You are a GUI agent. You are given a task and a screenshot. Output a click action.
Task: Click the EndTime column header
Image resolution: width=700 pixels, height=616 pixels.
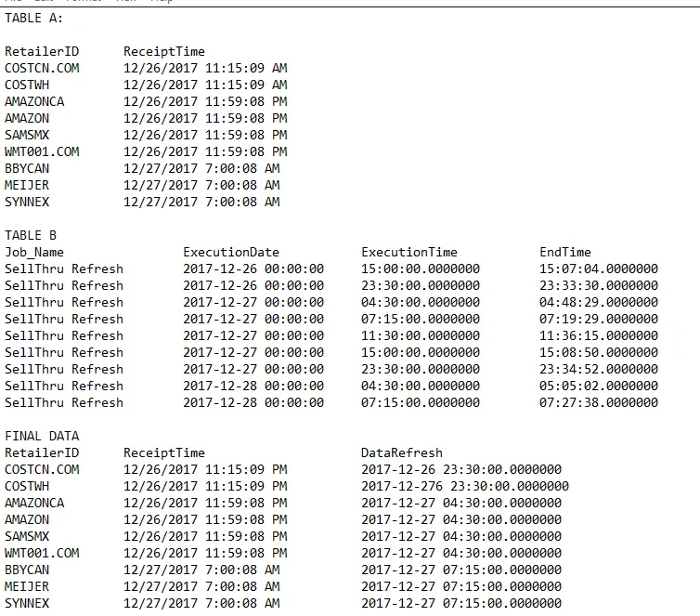pyautogui.click(x=565, y=253)
